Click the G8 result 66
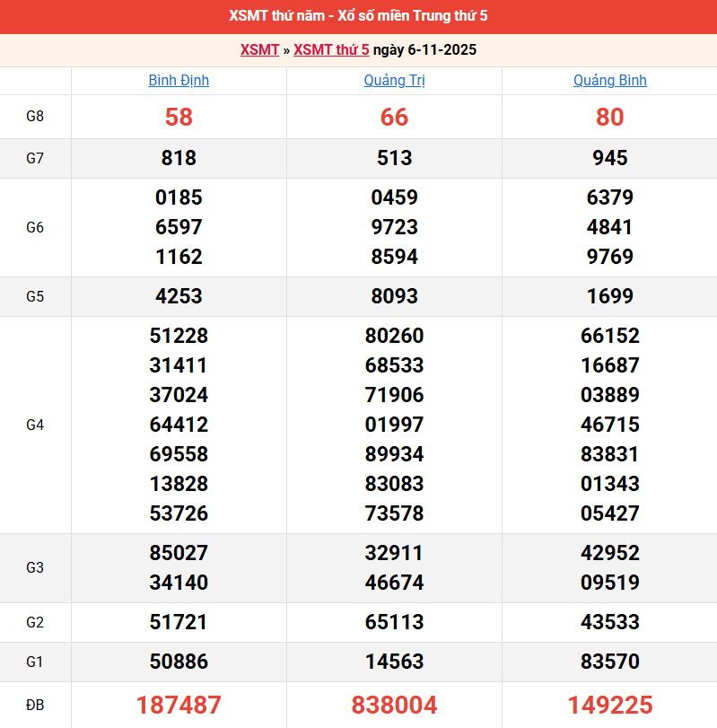 (x=394, y=117)
